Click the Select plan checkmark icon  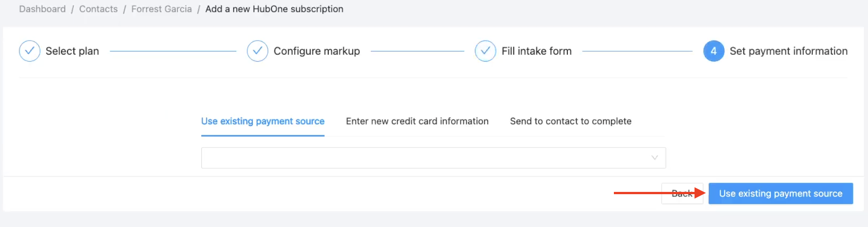[30, 51]
